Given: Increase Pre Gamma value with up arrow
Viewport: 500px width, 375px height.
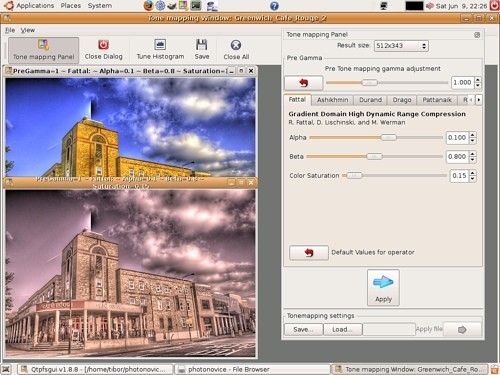Looking at the screenshot, I should coord(478,80).
